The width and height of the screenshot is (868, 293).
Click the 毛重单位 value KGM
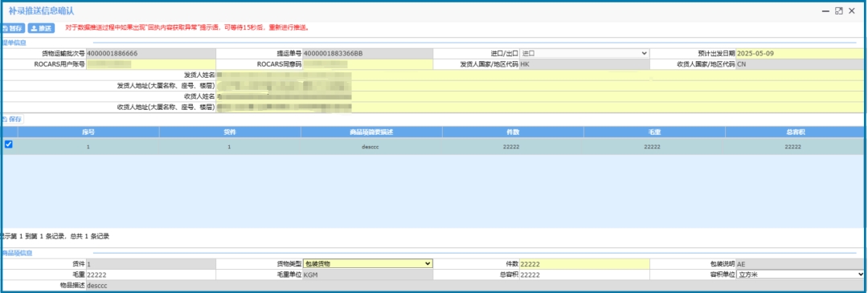(x=367, y=275)
